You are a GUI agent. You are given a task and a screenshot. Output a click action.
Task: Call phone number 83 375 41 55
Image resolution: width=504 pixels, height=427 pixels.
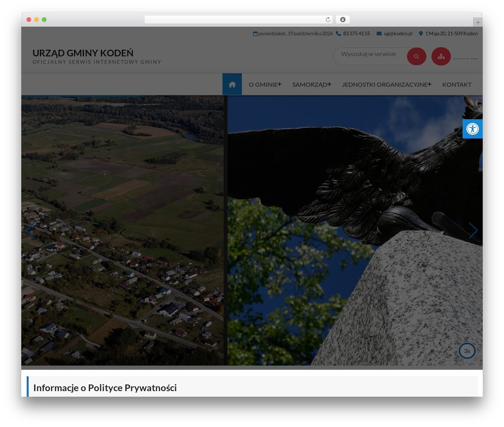pos(357,33)
